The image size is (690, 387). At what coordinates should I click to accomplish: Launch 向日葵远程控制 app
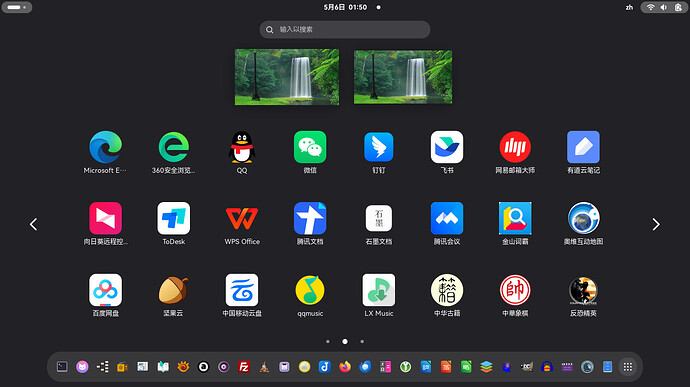(105, 218)
